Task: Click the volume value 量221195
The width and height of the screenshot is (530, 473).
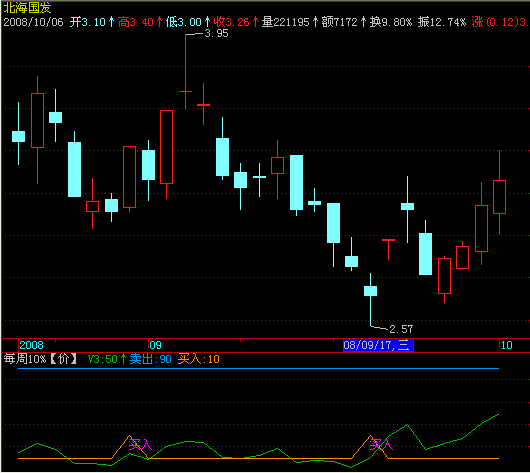Action: (x=286, y=22)
